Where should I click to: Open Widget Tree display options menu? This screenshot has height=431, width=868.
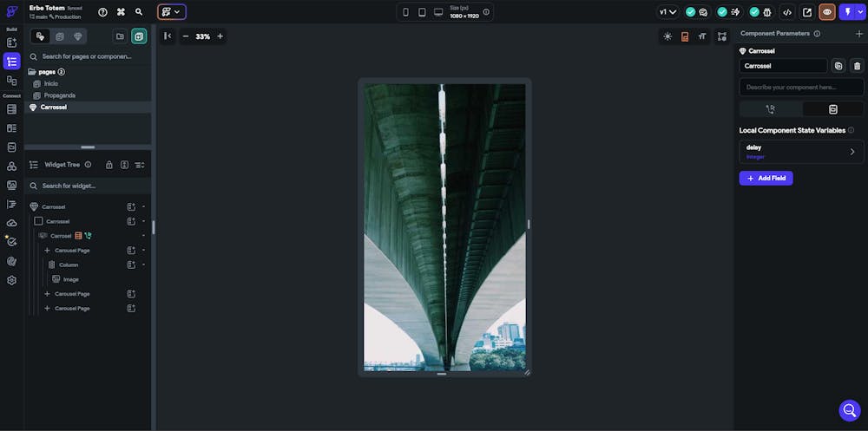(x=140, y=165)
